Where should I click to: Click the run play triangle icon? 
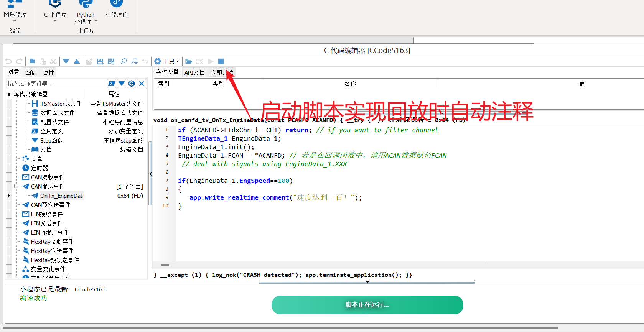click(211, 61)
